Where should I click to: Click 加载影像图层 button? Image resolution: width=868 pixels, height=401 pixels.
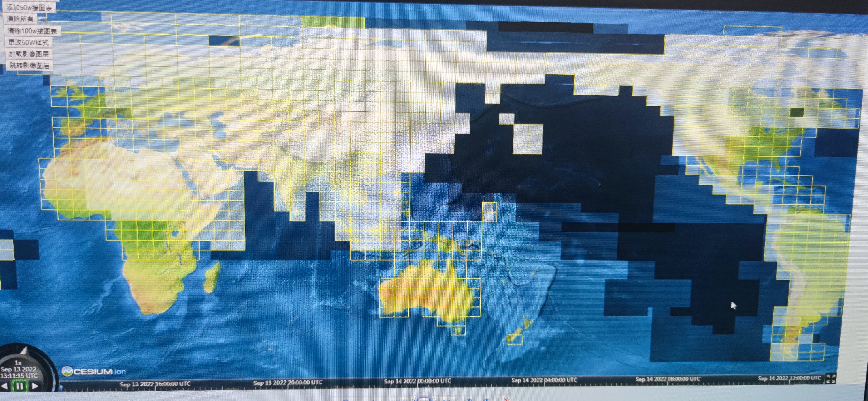coord(29,54)
